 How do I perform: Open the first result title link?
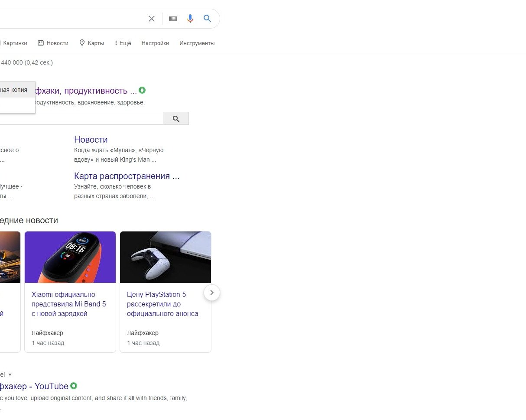(x=86, y=91)
